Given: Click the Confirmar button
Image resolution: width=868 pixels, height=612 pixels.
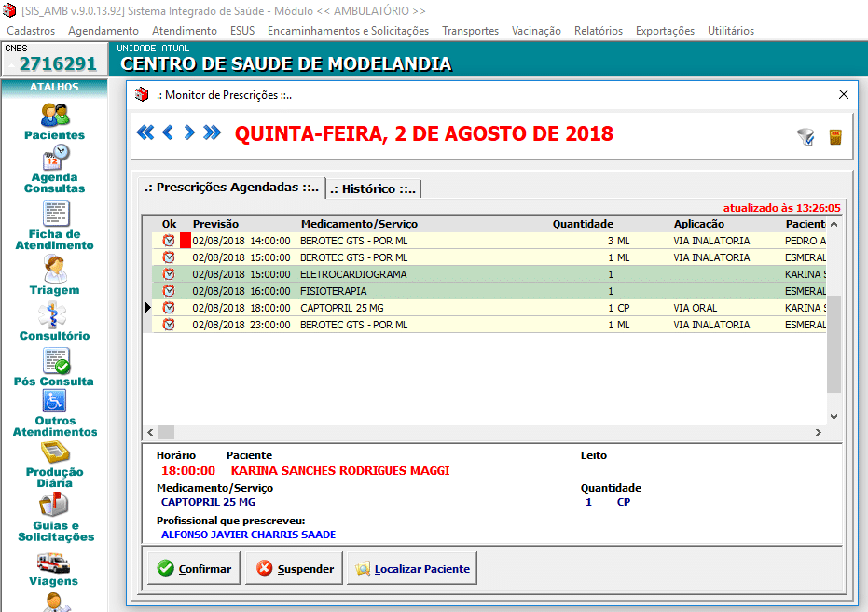Looking at the screenshot, I should point(194,568).
